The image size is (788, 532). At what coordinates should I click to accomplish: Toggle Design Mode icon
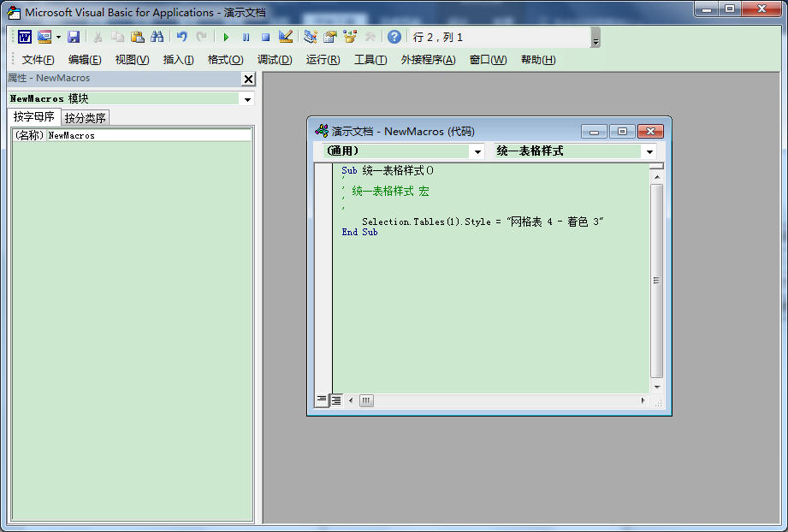point(286,37)
